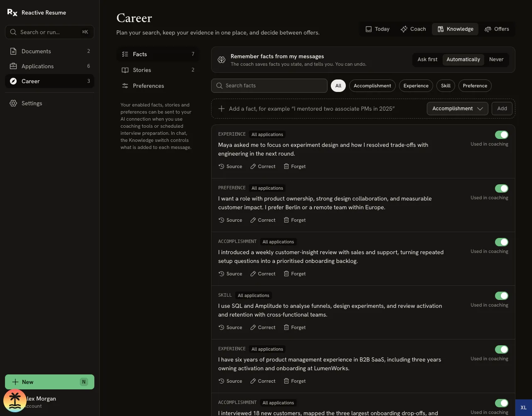Screen dimensions: 532x416
Task: Filter facts by Preference
Action: coord(475,86)
